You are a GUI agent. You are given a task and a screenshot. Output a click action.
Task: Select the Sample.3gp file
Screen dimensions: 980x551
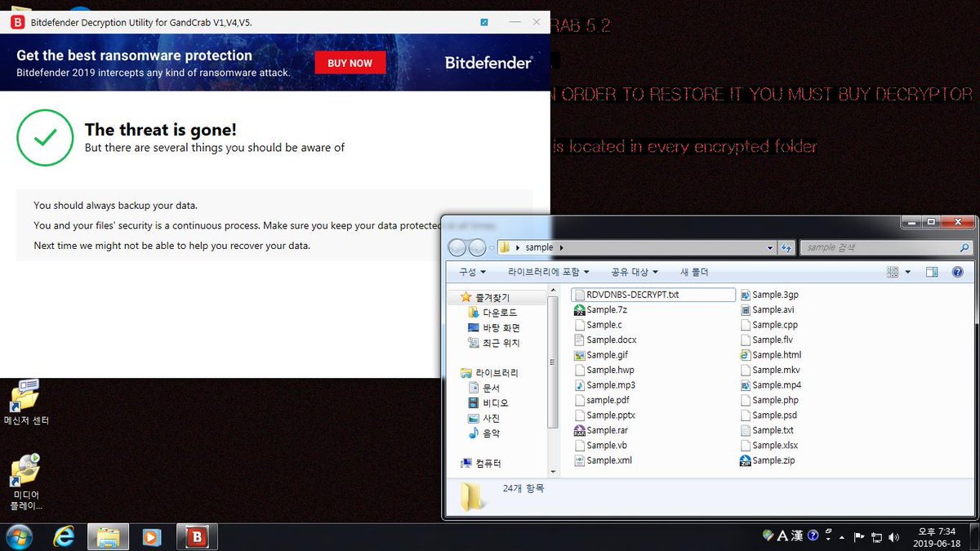769,295
